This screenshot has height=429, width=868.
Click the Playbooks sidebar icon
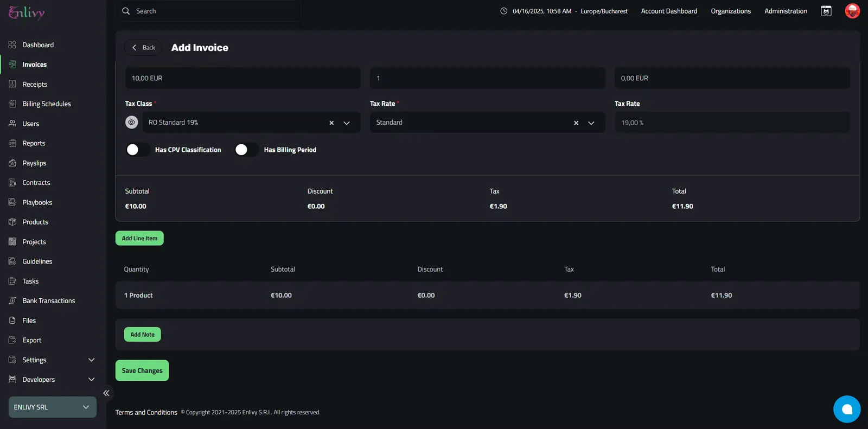[12, 202]
